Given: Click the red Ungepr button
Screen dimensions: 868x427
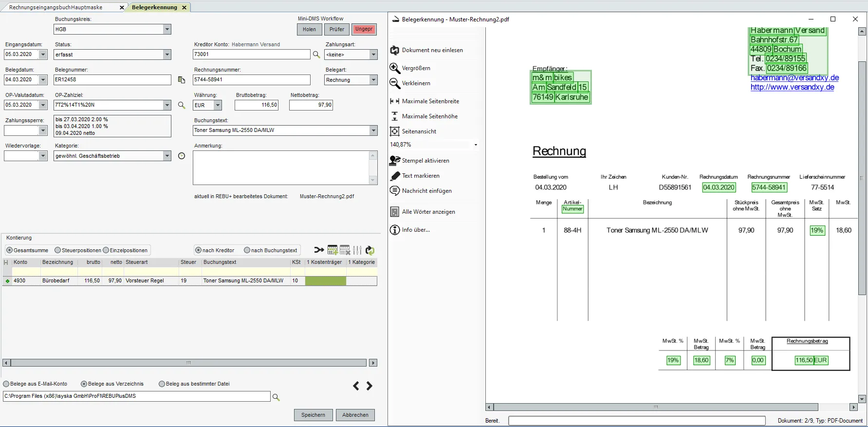Looking at the screenshot, I should pyautogui.click(x=364, y=29).
